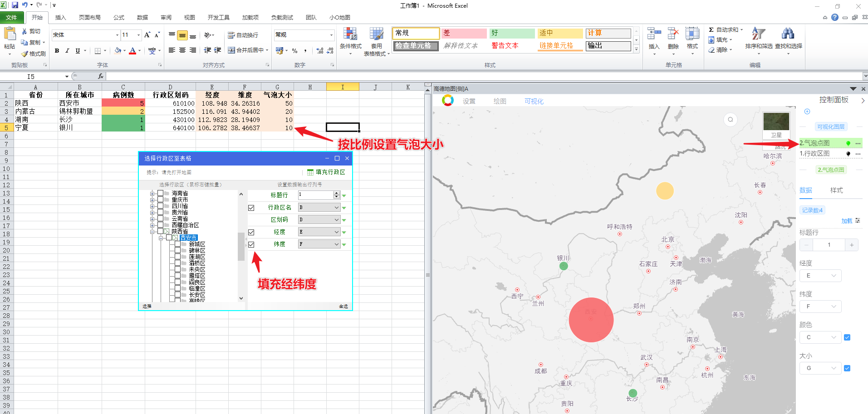Open the control panel 纬度 dropdown showing F
868x414 pixels.
pos(820,307)
